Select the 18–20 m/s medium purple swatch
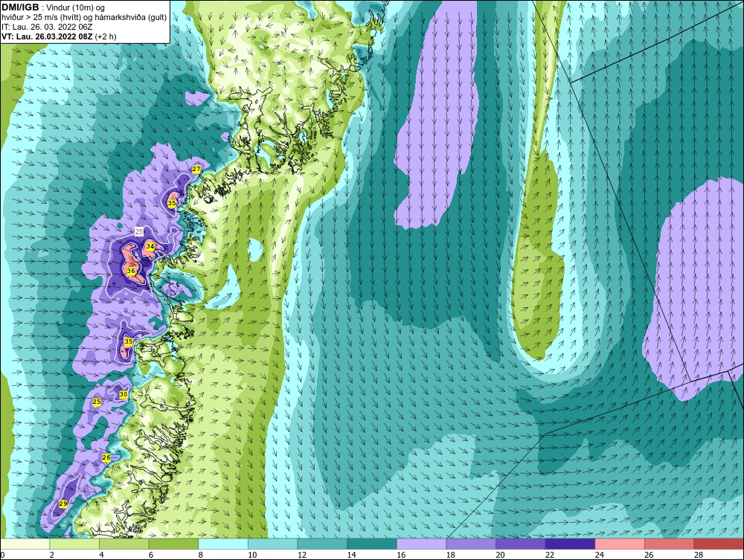 click(471, 544)
